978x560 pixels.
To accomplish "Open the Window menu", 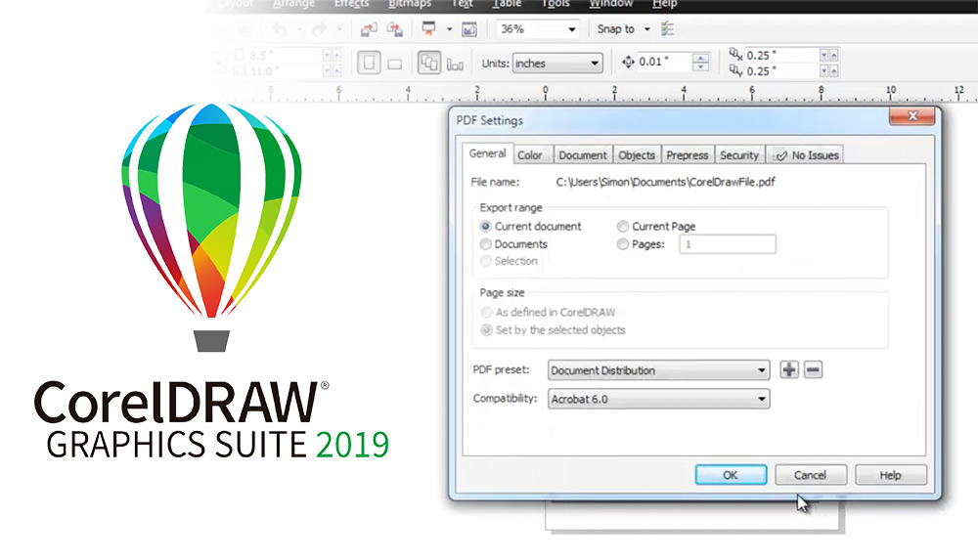I will coord(611,4).
